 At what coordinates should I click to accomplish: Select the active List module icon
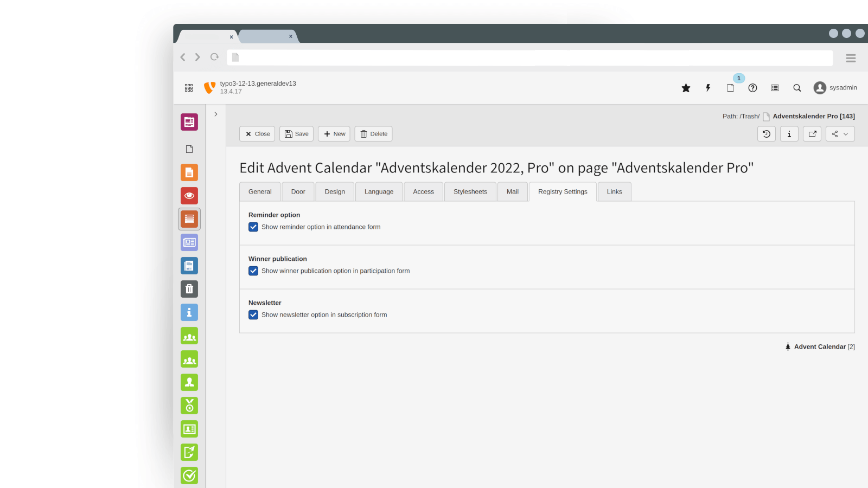tap(189, 219)
